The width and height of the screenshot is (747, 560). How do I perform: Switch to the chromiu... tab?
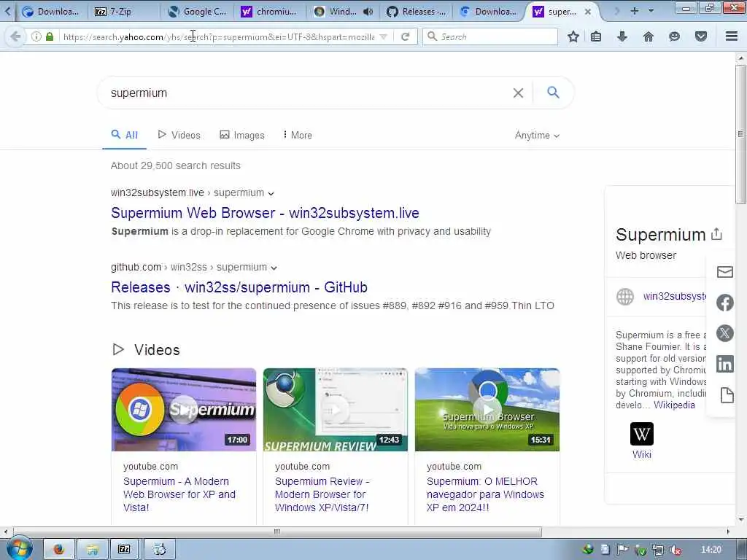tap(270, 12)
